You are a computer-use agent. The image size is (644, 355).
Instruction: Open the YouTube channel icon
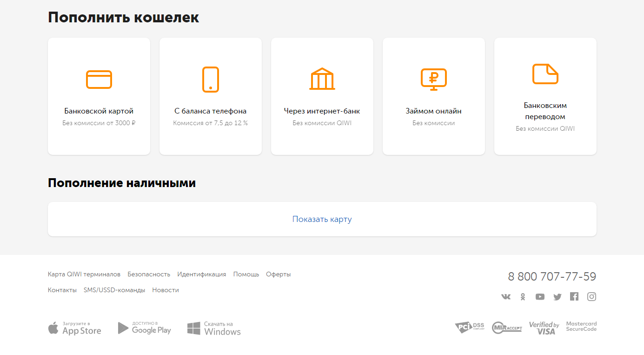click(x=540, y=296)
